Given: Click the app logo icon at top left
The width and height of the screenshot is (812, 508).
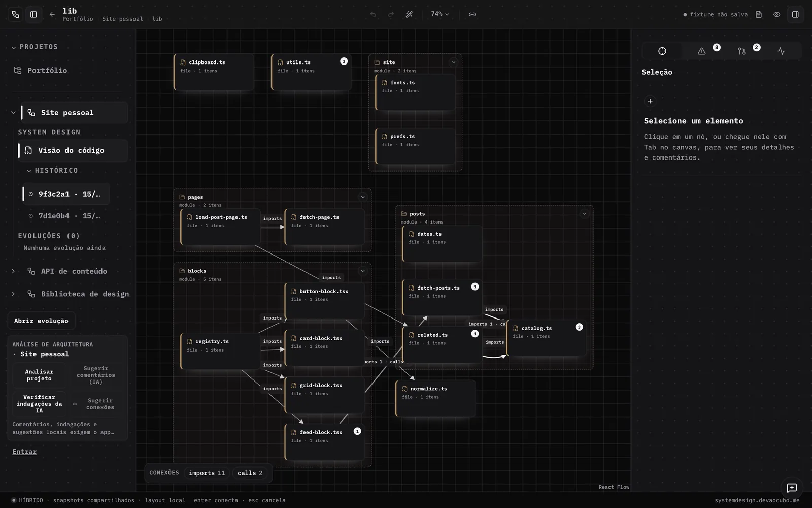Looking at the screenshot, I should click(x=15, y=14).
